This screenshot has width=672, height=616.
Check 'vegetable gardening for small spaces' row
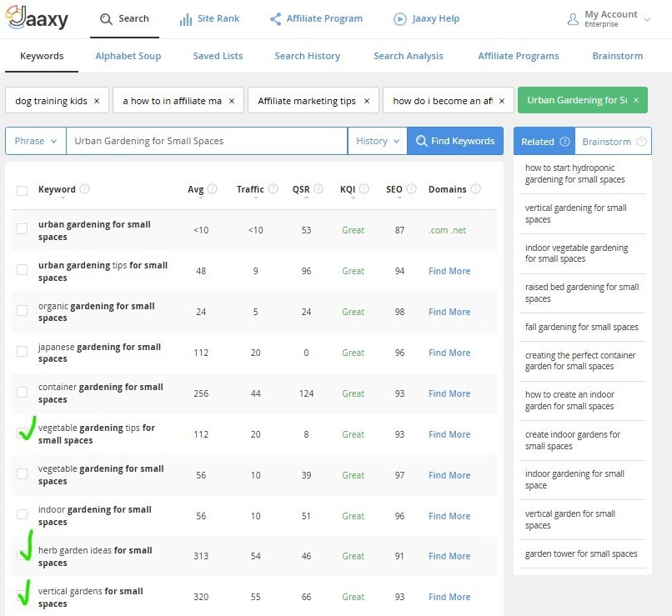click(22, 473)
